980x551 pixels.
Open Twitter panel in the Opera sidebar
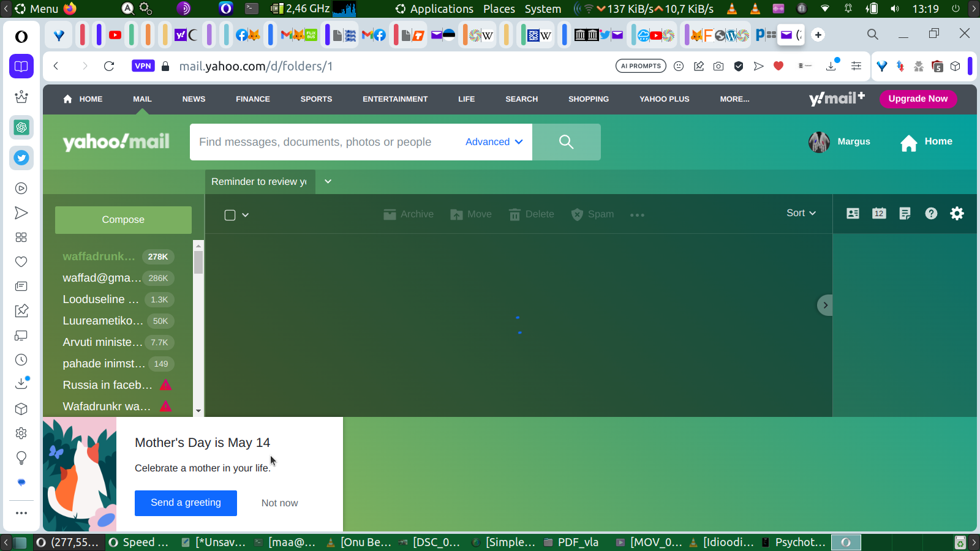[x=21, y=158]
